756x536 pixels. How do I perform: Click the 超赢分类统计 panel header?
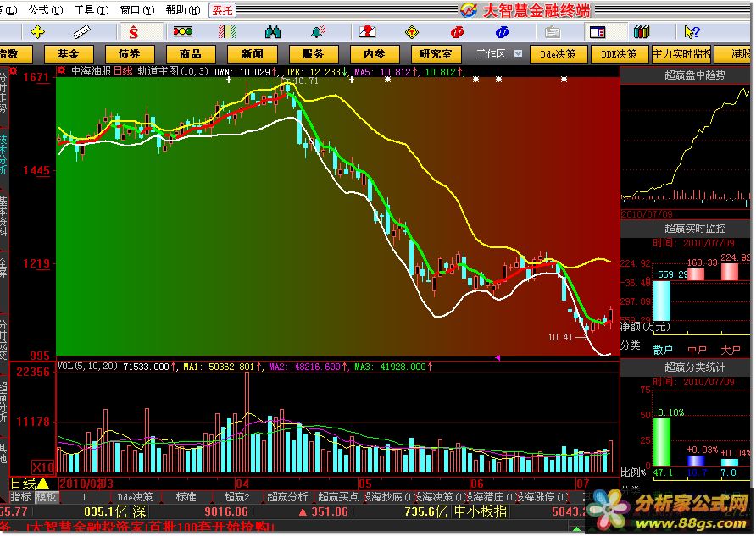(695, 367)
